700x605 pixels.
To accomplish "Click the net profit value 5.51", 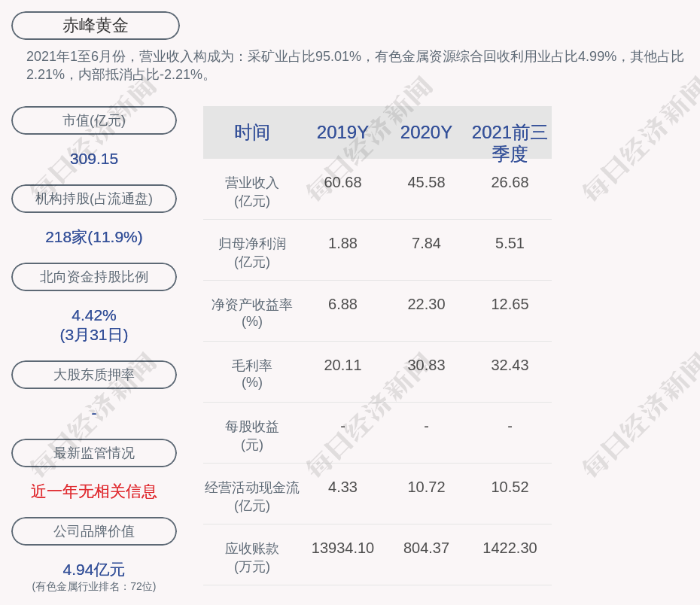I will pos(510,244).
